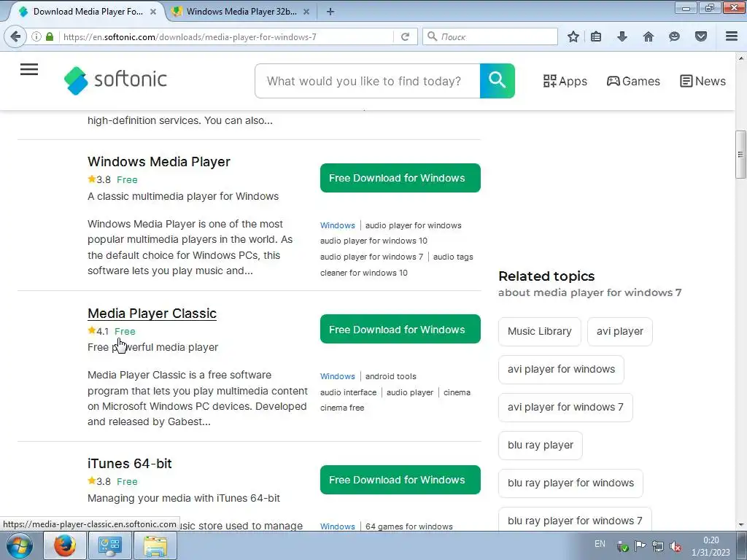Screen dimensions: 747x560
Task: Open the Windows Media Player title link
Action: 158,162
